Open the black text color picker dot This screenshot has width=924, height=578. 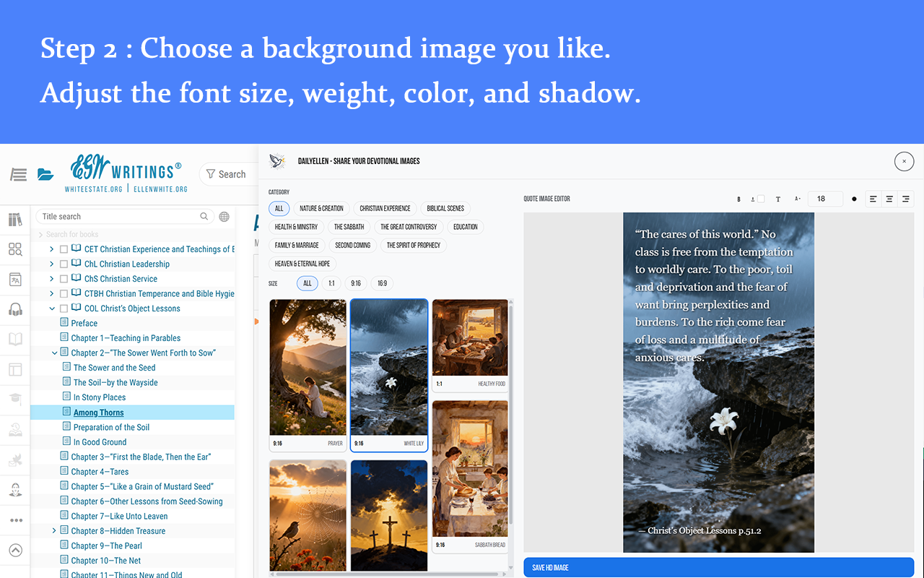point(854,199)
